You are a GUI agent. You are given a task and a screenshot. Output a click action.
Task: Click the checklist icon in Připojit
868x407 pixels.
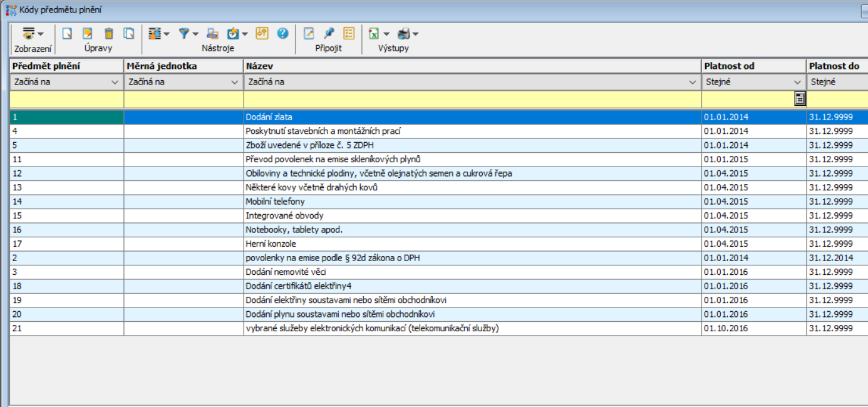tap(349, 34)
